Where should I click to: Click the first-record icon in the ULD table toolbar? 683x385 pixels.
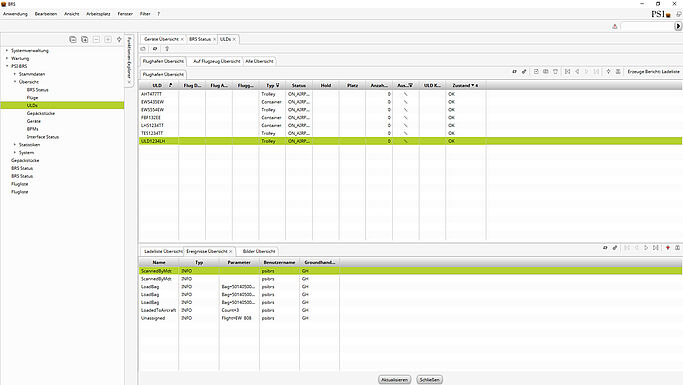tap(567, 71)
